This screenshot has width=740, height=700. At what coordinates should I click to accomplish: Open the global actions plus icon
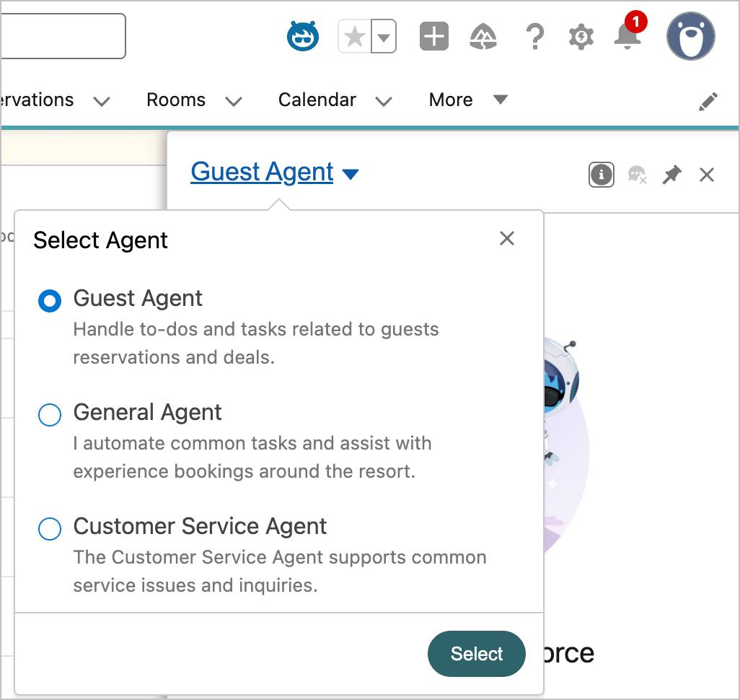(x=433, y=36)
